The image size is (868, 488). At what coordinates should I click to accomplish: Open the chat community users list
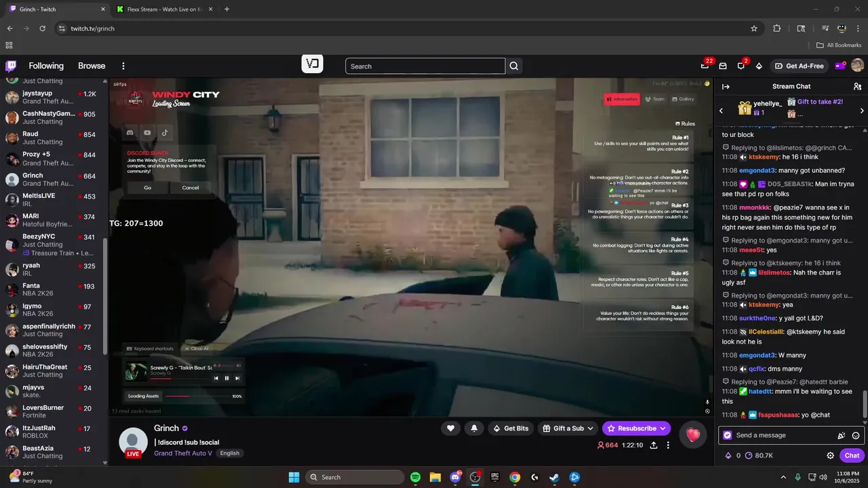coord(857,86)
